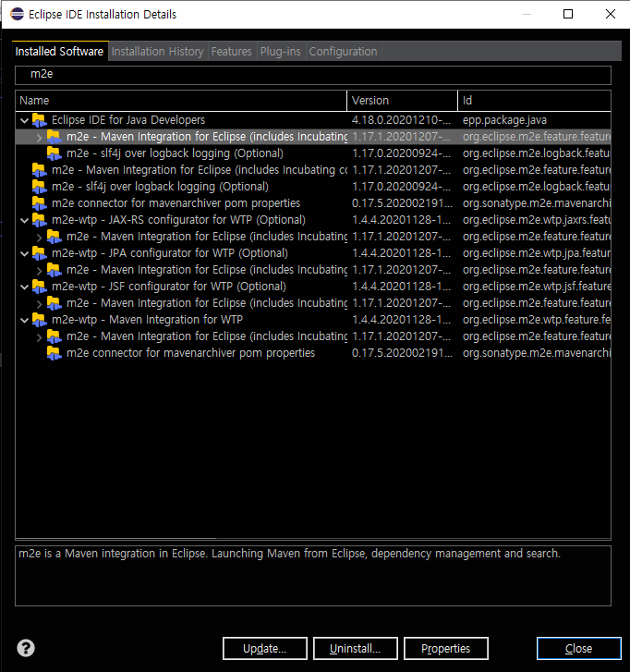The width and height of the screenshot is (630, 672).
Task: Click the icon of the unindented m2e Maven Integration row
Action: point(39,170)
